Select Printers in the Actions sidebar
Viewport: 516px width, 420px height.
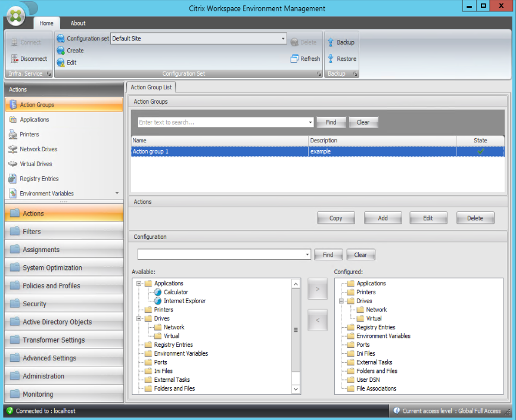29,135
